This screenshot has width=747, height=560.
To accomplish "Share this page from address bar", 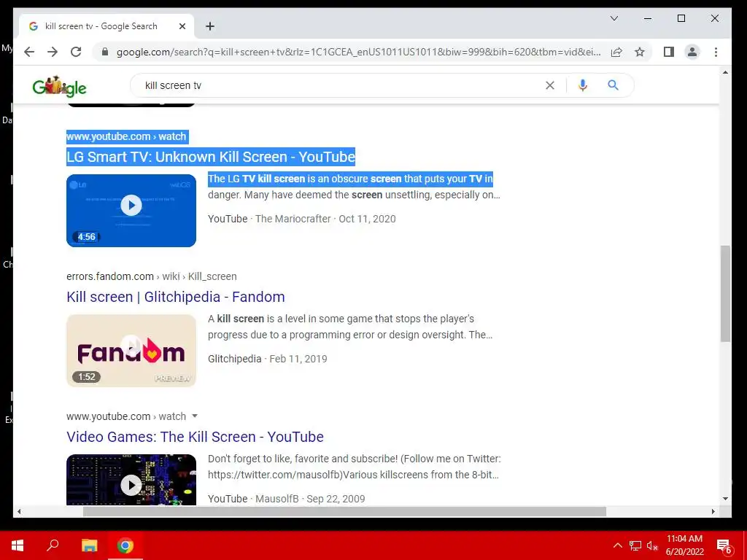I will point(616,52).
